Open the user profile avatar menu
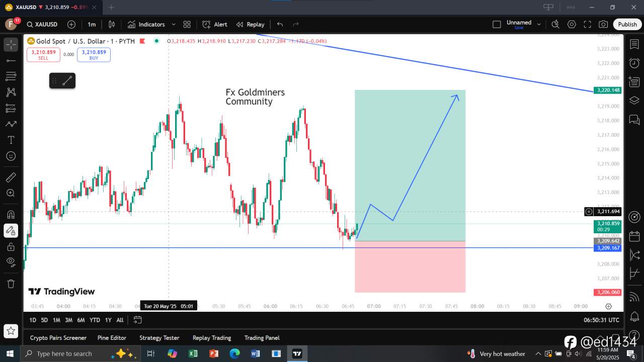The image size is (644, 362). [x=11, y=24]
